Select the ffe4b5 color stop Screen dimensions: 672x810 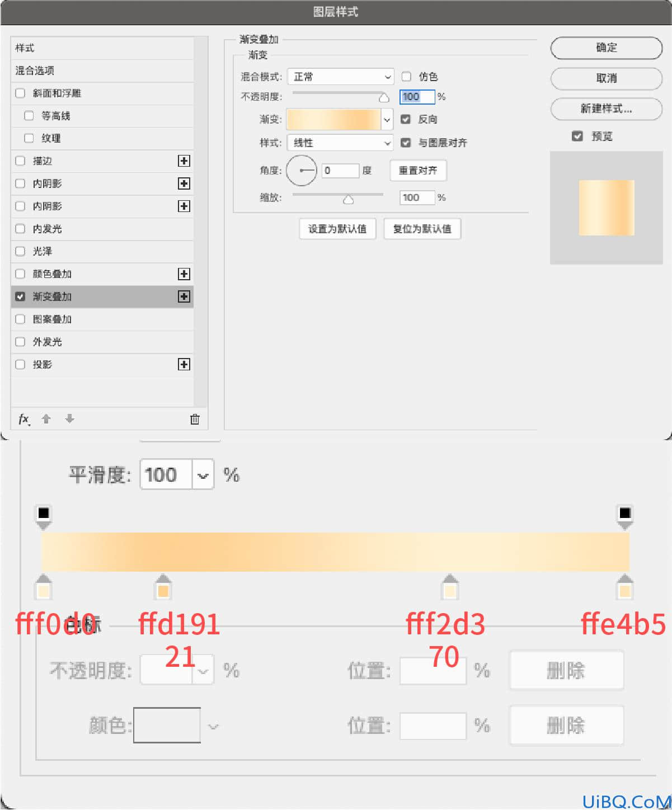(625, 587)
